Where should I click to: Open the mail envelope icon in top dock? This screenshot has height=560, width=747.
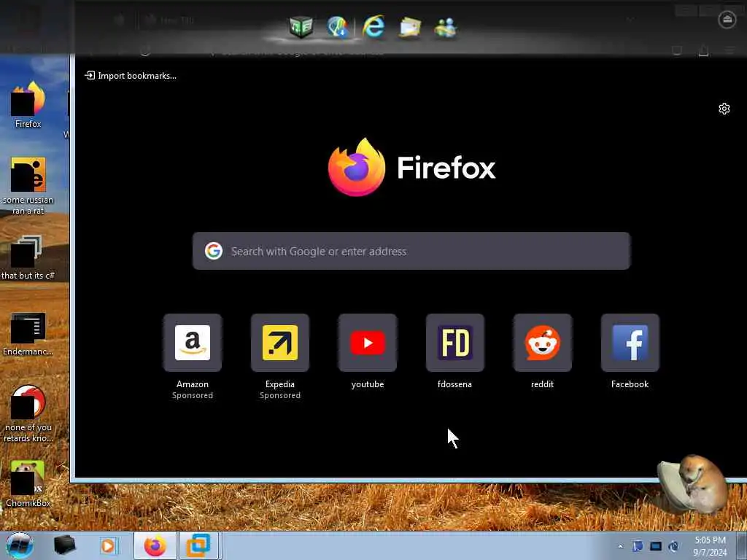point(410,28)
